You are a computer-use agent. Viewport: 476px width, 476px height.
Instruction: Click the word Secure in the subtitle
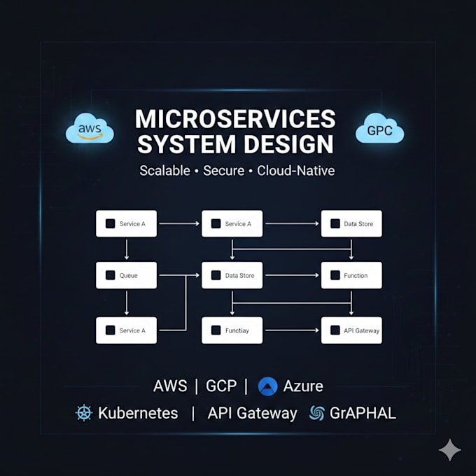coord(224,171)
